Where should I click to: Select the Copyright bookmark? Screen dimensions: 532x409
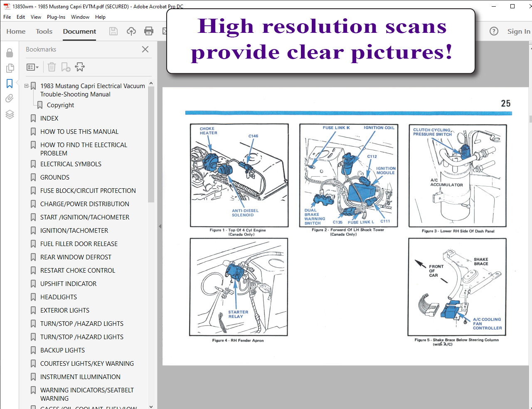coord(60,105)
